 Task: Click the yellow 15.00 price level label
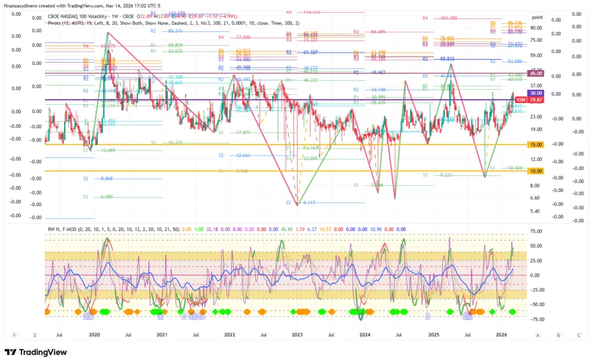[x=536, y=145]
